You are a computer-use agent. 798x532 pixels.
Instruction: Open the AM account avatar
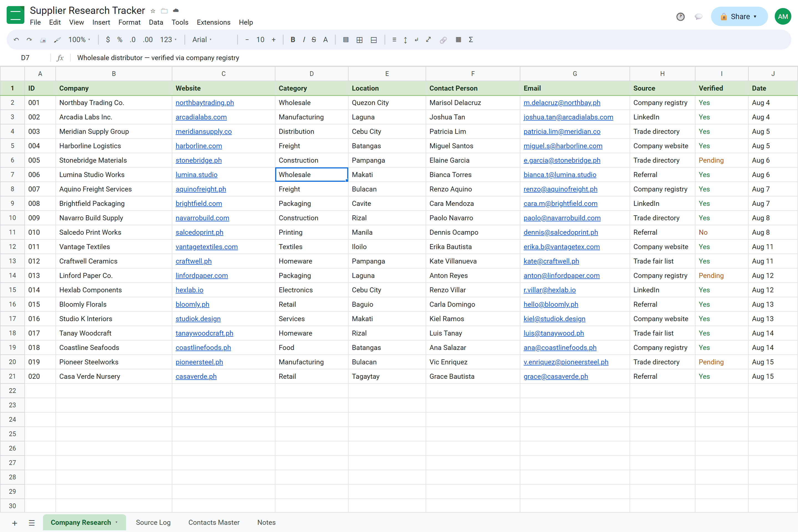click(783, 17)
